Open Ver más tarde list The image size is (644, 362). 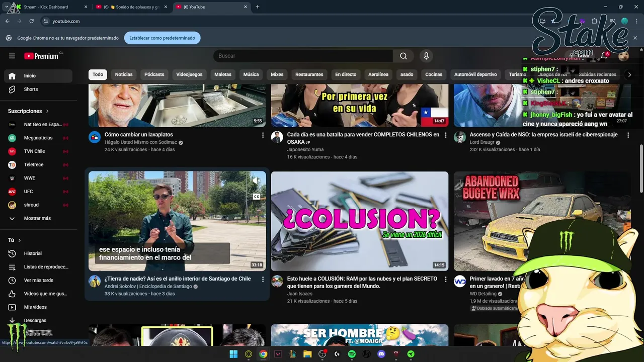click(38, 280)
